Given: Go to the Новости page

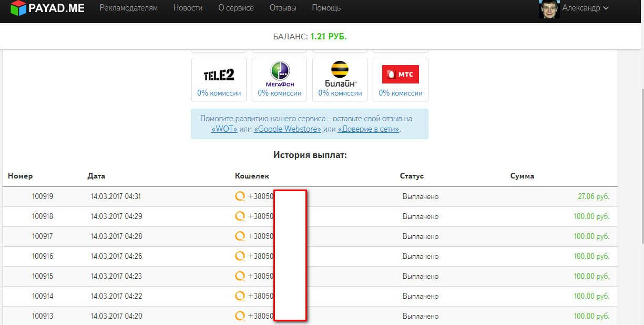Looking at the screenshot, I should (188, 8).
